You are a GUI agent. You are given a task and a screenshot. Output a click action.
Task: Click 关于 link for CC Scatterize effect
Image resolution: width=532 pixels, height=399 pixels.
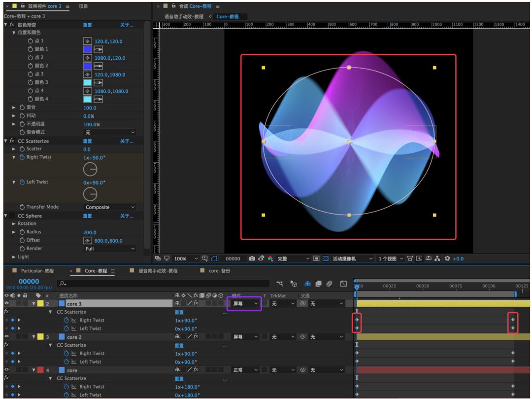tap(127, 141)
